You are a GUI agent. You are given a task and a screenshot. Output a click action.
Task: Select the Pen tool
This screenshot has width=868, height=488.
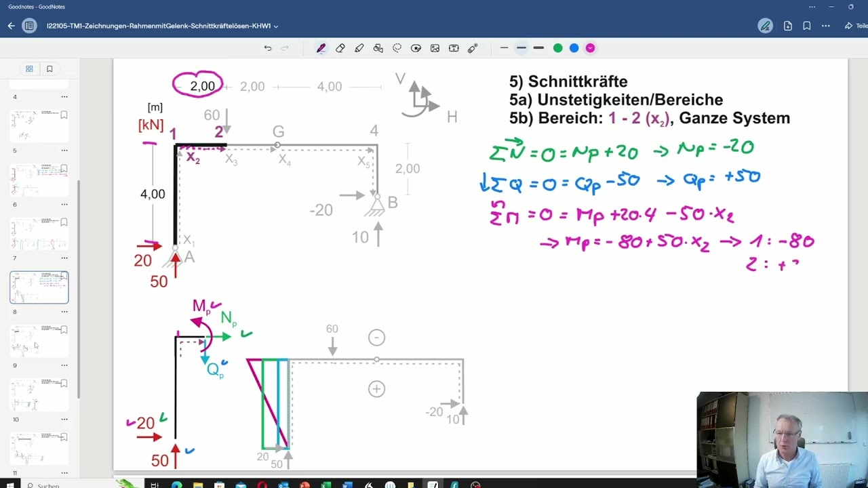tap(321, 48)
